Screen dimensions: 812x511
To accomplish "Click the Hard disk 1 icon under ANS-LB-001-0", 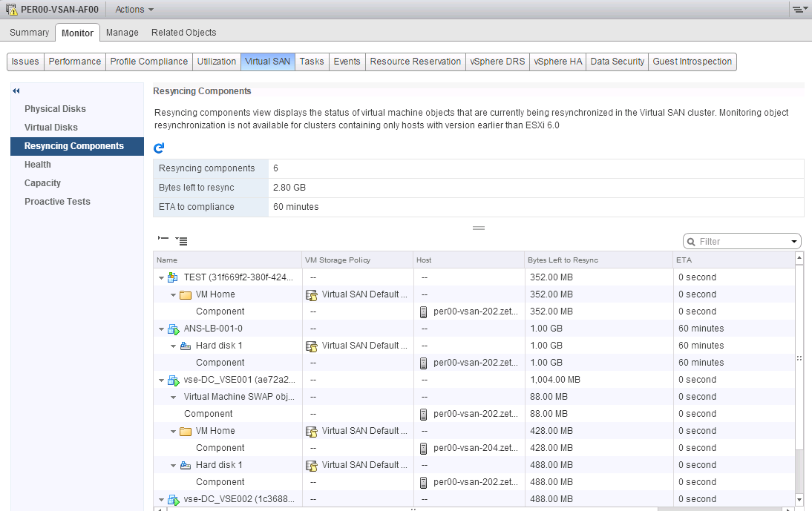I will pyautogui.click(x=186, y=346).
